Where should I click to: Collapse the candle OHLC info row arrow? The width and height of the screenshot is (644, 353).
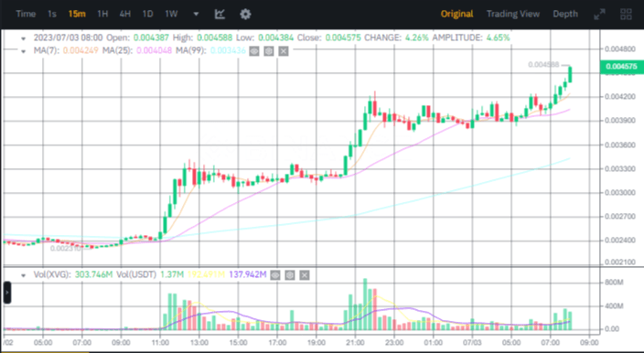24,38
